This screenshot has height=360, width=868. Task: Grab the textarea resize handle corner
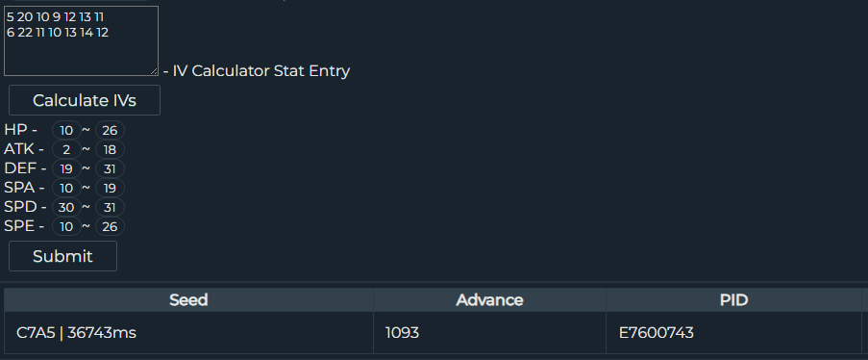point(154,71)
